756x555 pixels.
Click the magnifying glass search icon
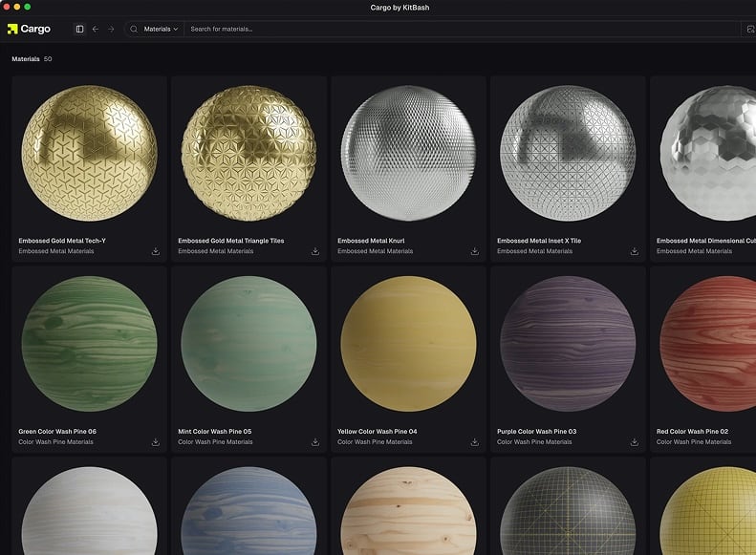pos(134,29)
